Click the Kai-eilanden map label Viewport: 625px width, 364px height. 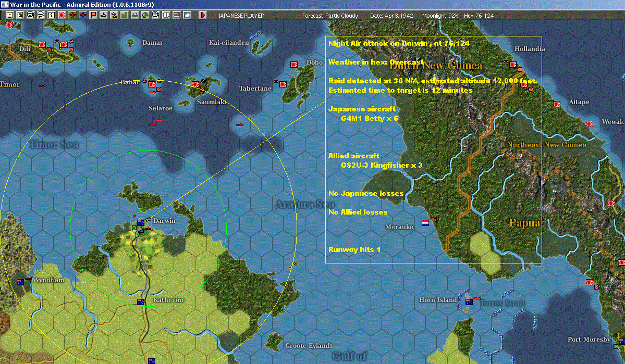pyautogui.click(x=229, y=43)
